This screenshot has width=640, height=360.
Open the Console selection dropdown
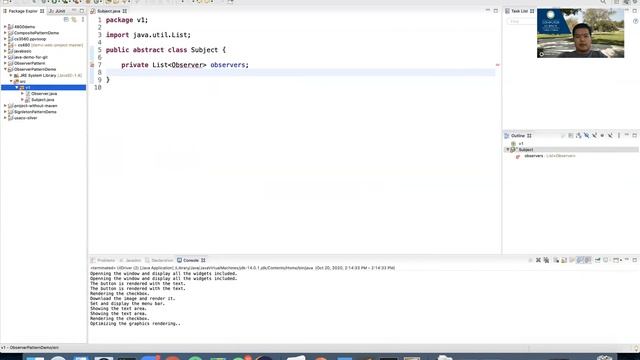(617, 260)
